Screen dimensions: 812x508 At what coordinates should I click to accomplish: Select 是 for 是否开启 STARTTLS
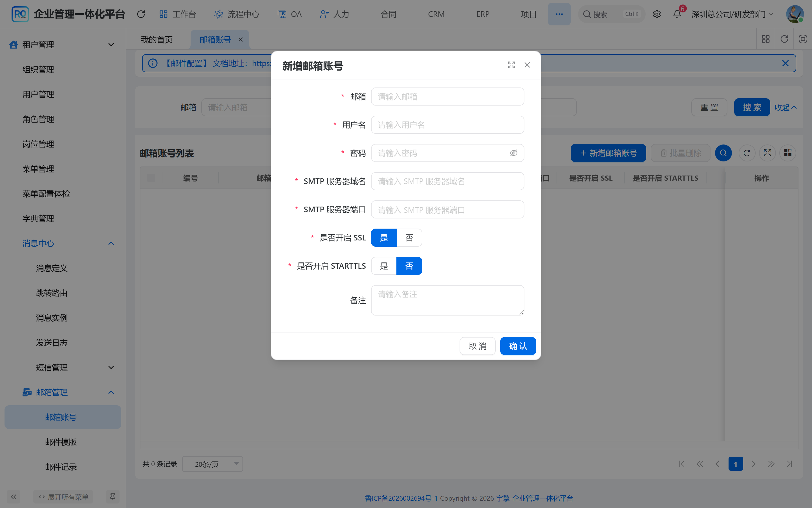point(384,266)
